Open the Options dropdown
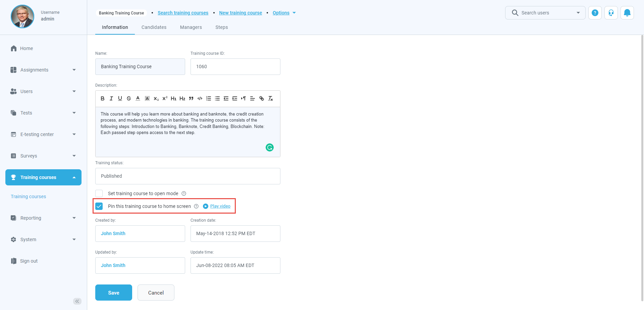The image size is (644, 310). point(284,13)
